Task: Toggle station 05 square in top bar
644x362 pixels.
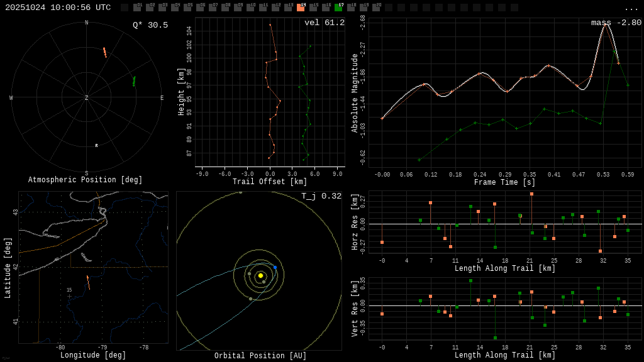Action: [x=187, y=8]
